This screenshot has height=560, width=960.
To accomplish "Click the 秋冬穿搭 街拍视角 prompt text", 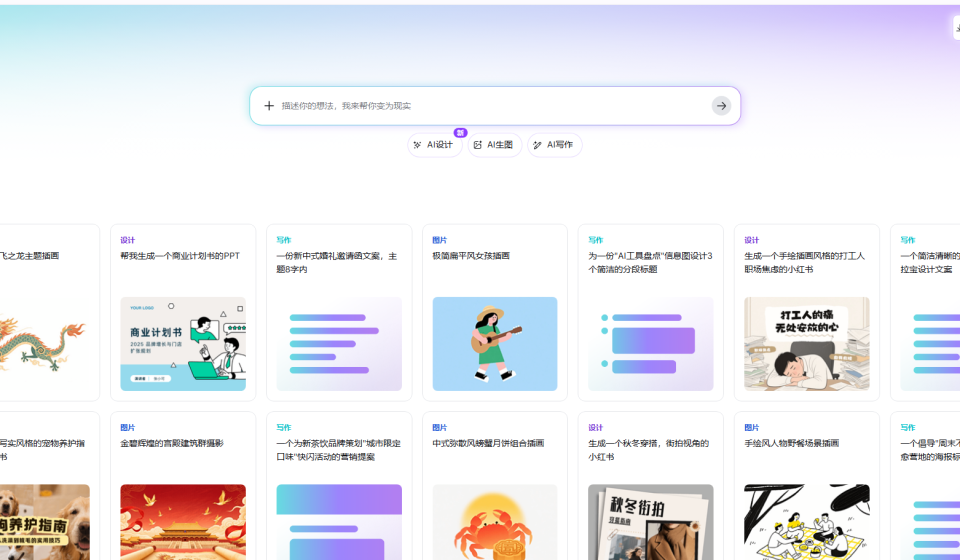I will pos(648,450).
